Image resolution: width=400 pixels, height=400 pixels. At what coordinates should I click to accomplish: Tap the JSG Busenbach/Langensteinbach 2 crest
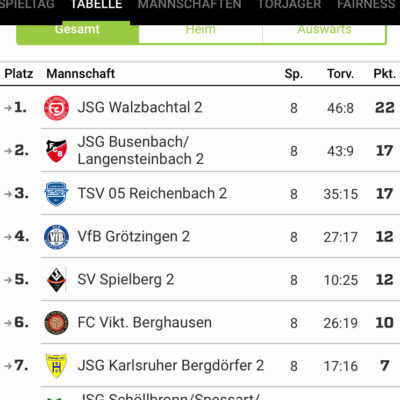coord(56,151)
